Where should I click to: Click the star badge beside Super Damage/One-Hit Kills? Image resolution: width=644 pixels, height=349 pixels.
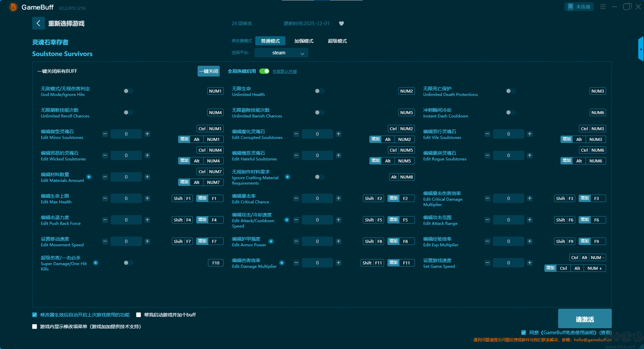96,263
